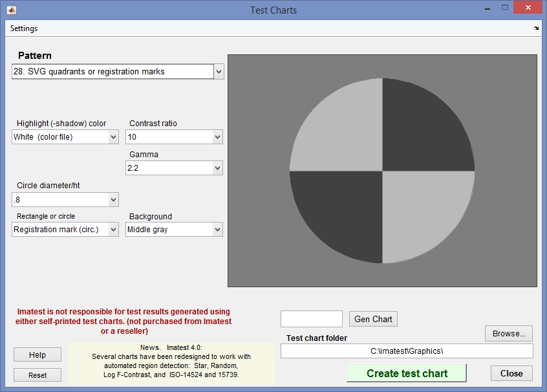Open the Settings menu
Image resolution: width=547 pixels, height=392 pixels.
[24, 28]
